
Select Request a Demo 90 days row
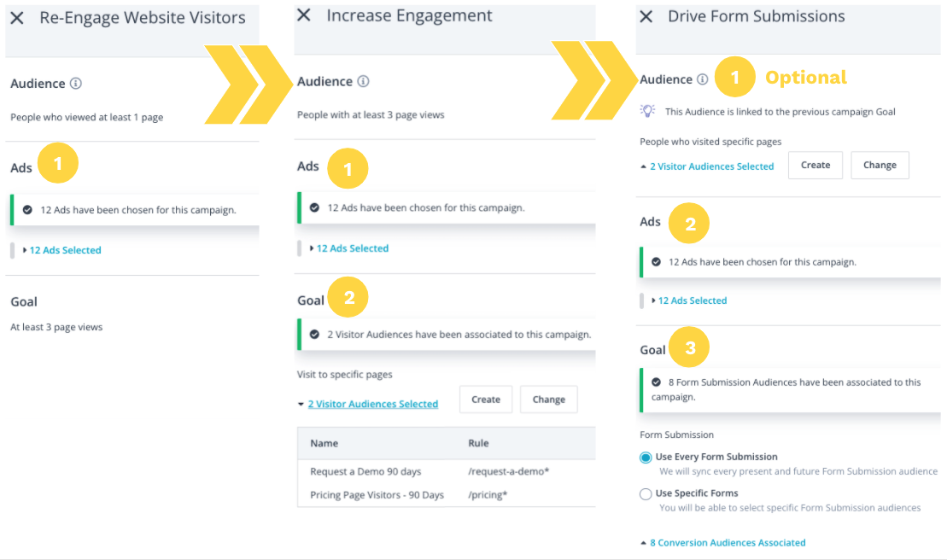tap(365, 471)
